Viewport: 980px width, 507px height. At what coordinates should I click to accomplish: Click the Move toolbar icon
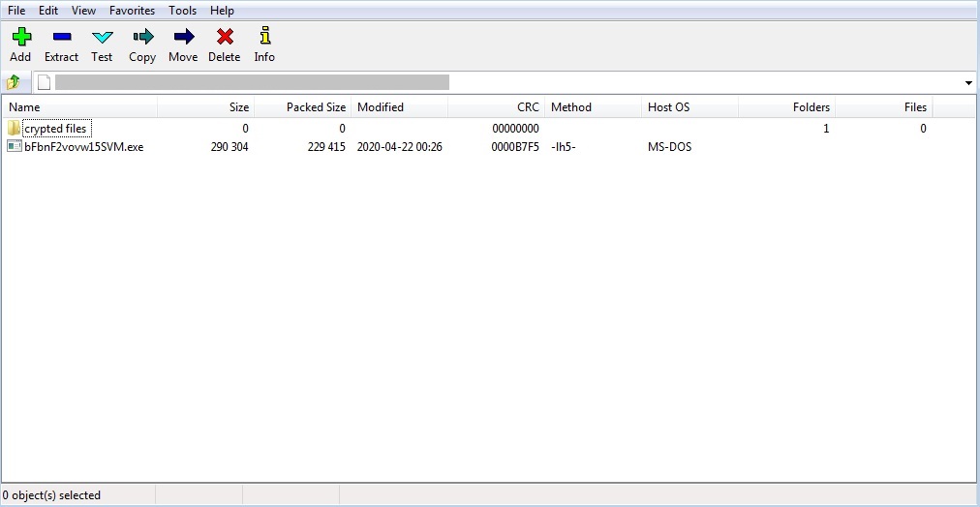pyautogui.click(x=183, y=38)
